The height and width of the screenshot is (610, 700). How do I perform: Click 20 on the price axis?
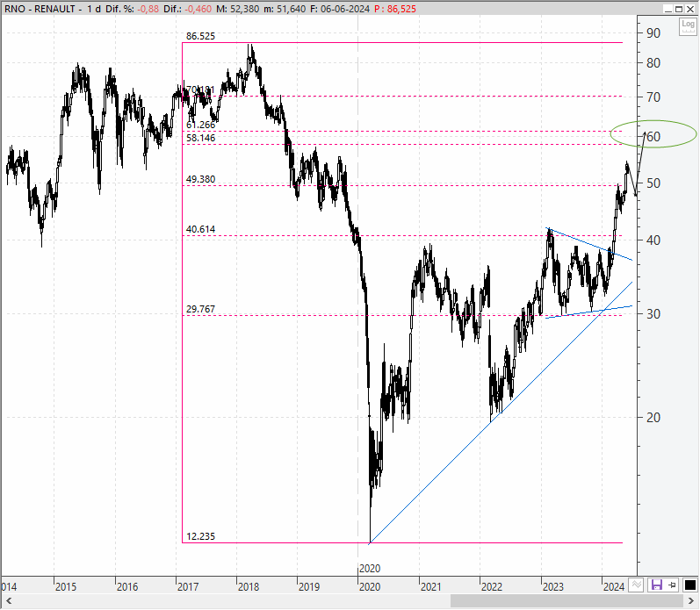coord(653,417)
